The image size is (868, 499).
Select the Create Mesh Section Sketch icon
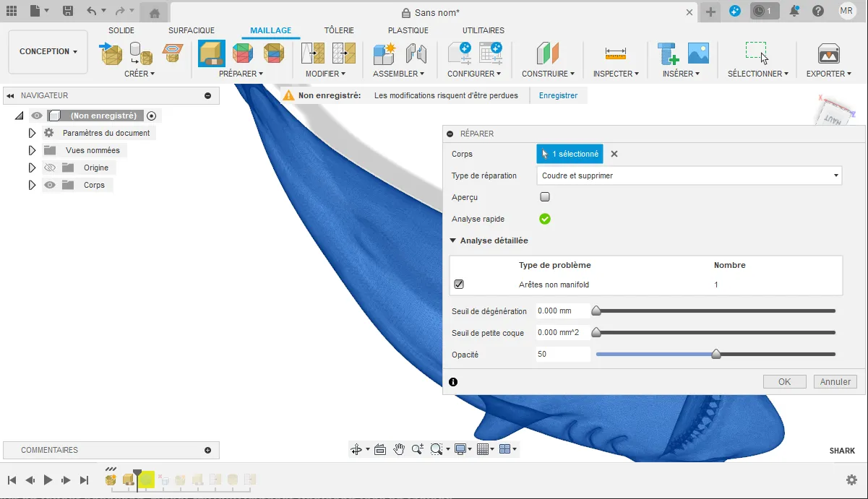tap(172, 53)
